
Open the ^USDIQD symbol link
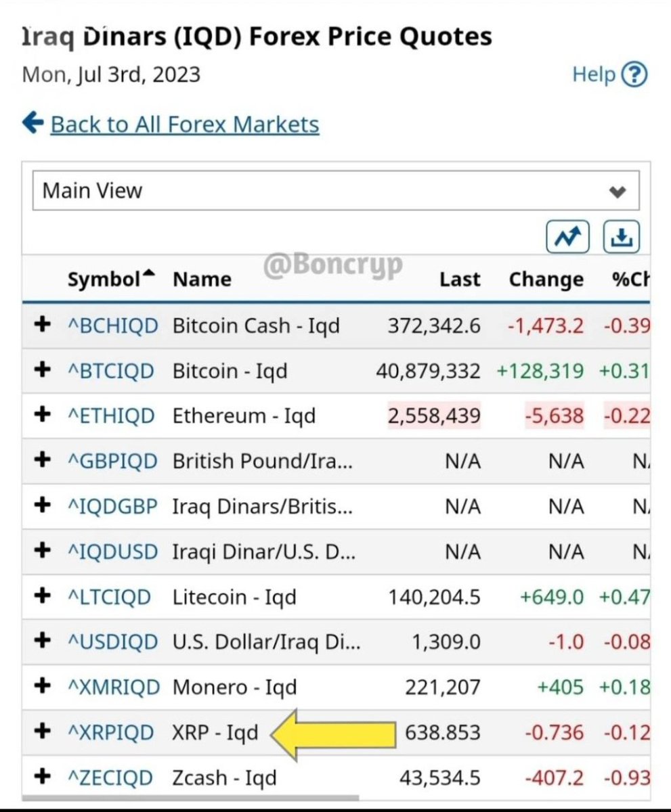[112, 641]
